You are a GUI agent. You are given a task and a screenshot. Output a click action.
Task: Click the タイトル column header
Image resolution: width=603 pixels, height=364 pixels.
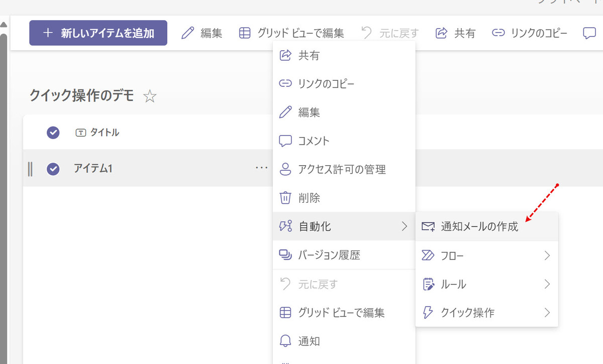point(97,133)
